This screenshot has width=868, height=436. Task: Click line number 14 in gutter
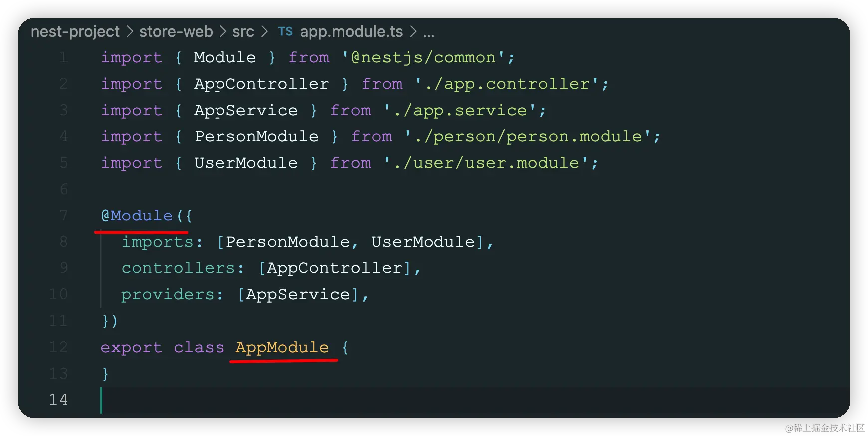pyautogui.click(x=58, y=400)
